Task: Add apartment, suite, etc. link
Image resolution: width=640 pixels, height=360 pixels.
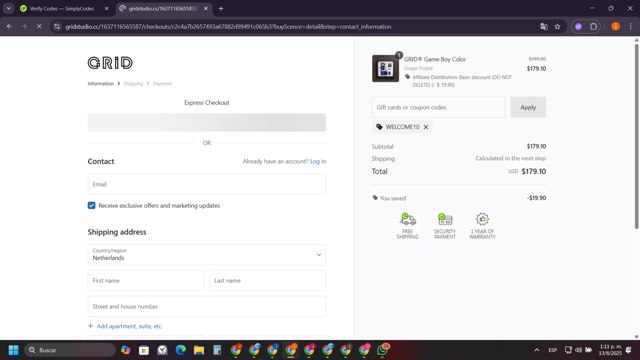Action: pyautogui.click(x=125, y=326)
